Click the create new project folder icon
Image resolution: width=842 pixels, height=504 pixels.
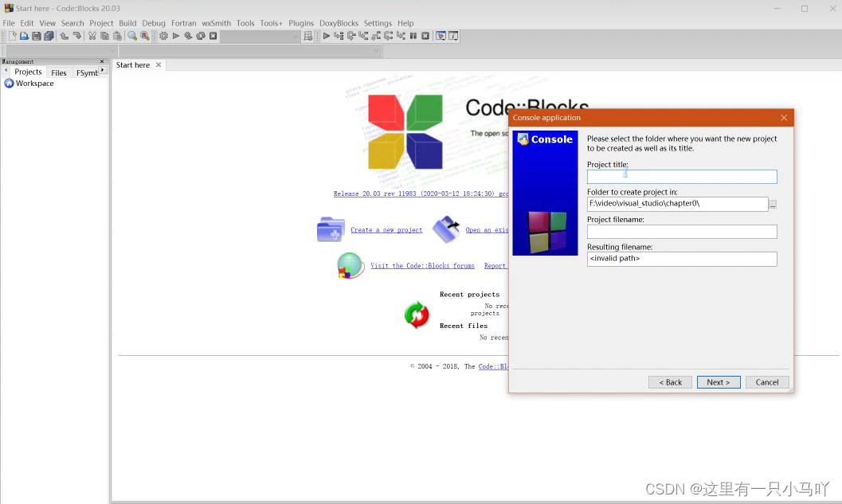pos(331,230)
